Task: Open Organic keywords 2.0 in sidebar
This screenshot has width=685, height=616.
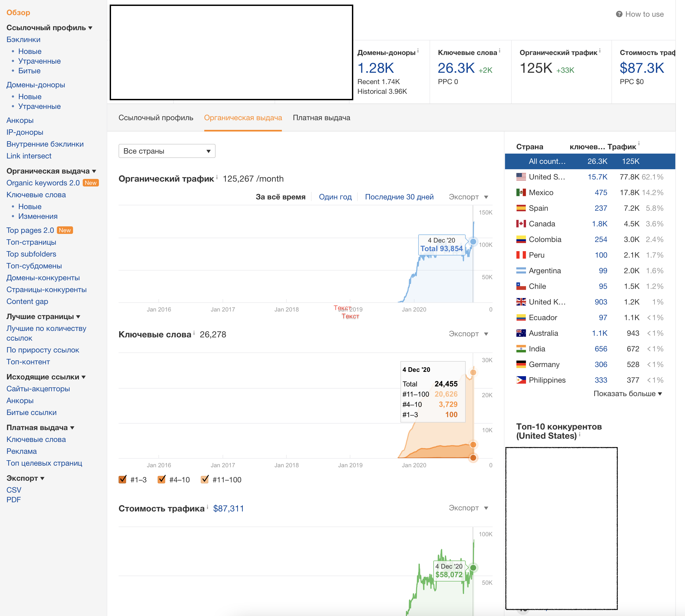Action: (43, 183)
